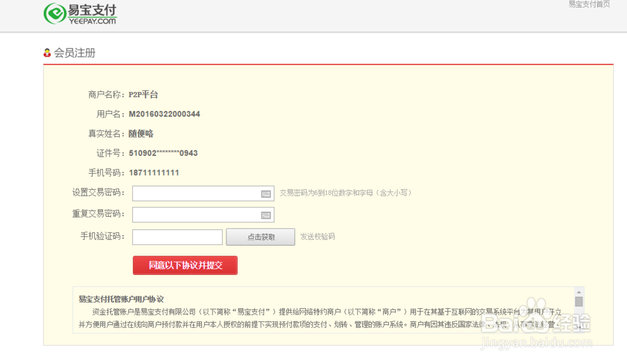The image size is (627, 364).
Task: Click the Yeepay logo in the header
Action: (x=80, y=14)
